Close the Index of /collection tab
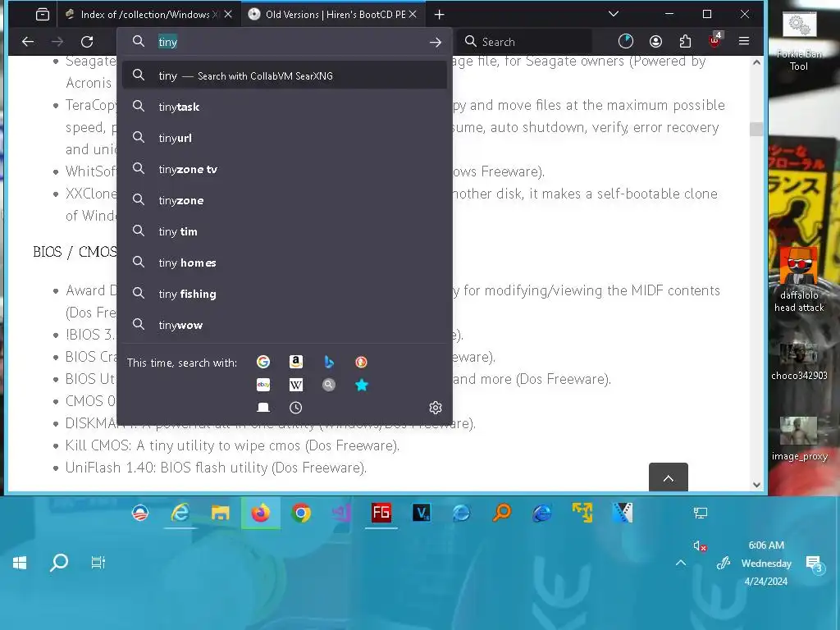Screen dimensions: 840x630 [x=228, y=15]
